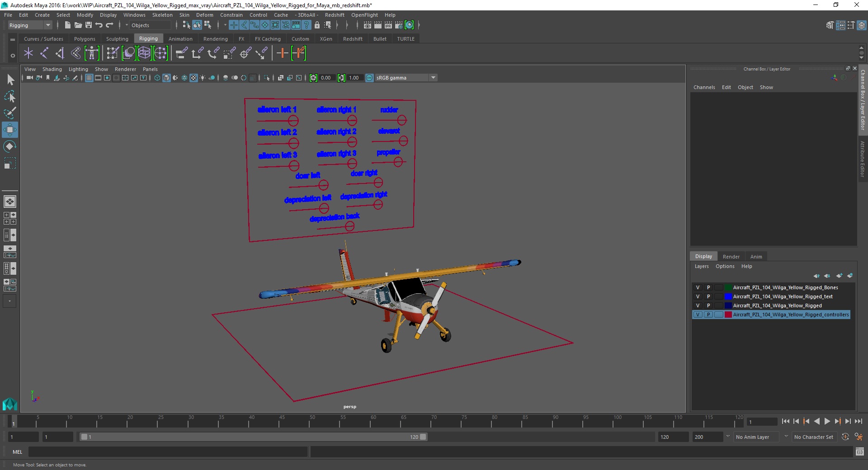Switch to the Render layer tab
This screenshot has height=470, width=868.
click(x=731, y=257)
